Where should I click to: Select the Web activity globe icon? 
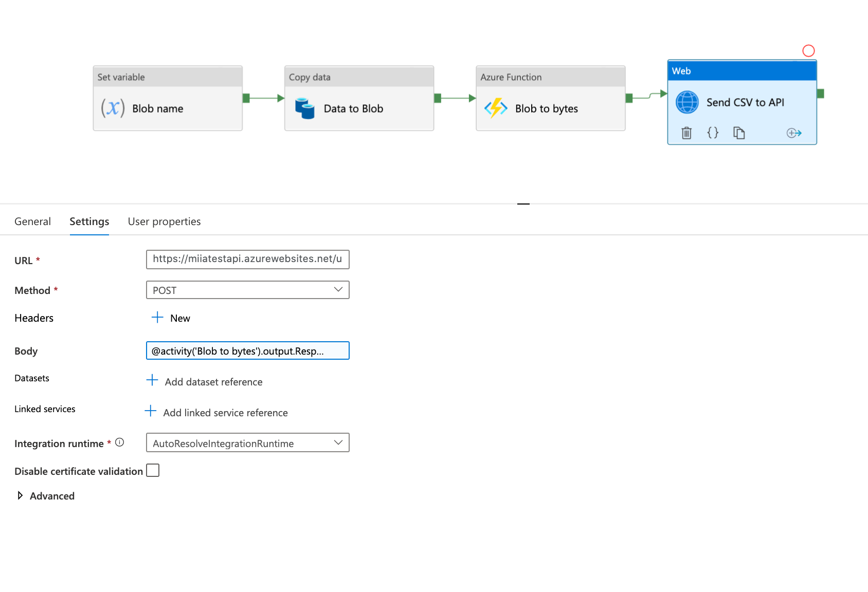(x=687, y=102)
